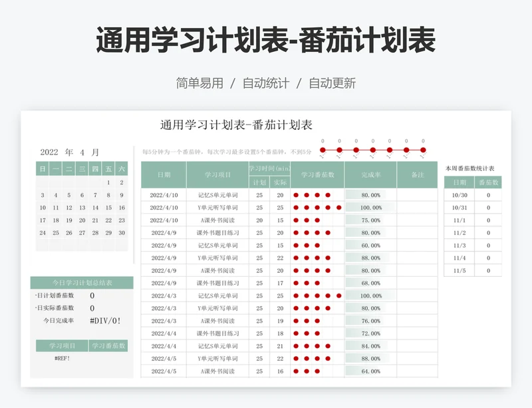Click the 计划 sub-header
The width and height of the screenshot is (532, 408).
[x=259, y=182]
